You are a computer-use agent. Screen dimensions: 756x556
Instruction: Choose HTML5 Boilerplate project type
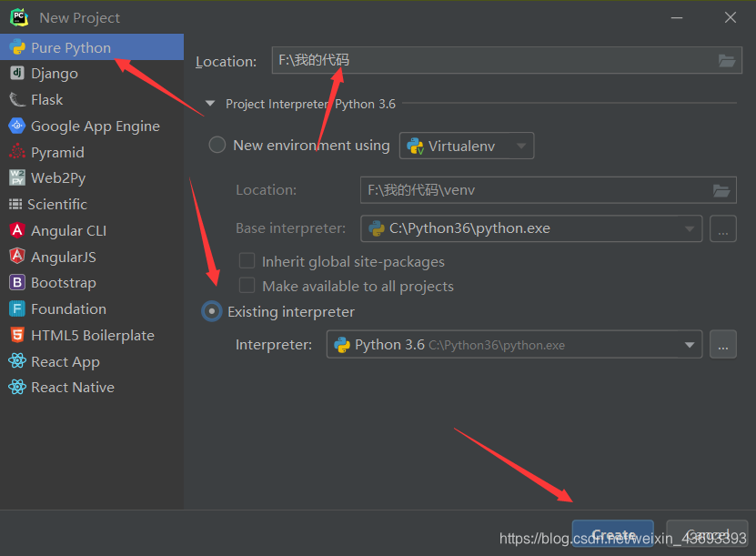[x=92, y=335]
